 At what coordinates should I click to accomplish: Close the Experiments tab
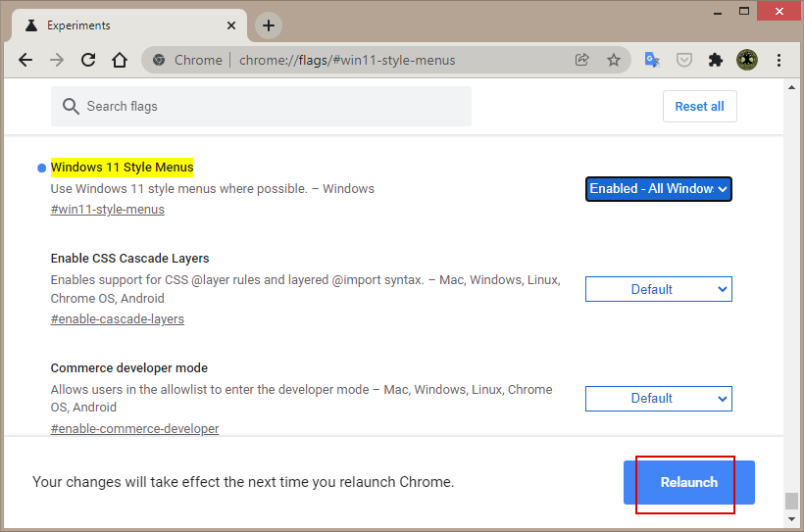(231, 25)
